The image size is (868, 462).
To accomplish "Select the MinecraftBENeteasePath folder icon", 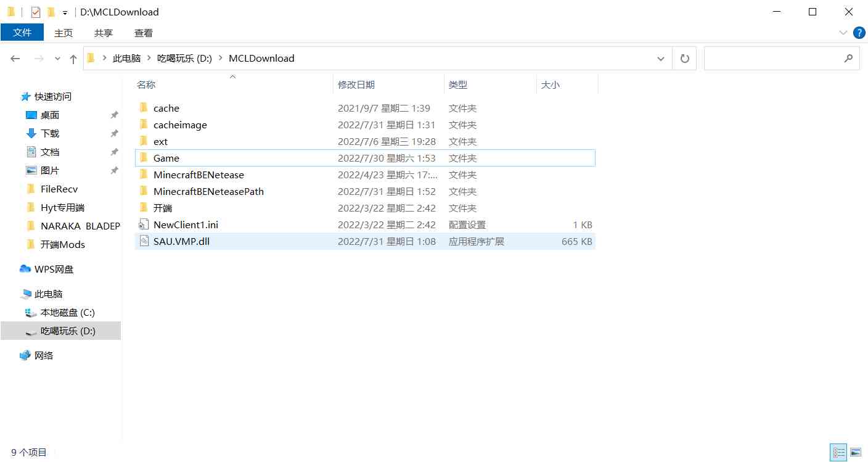I will (x=144, y=191).
